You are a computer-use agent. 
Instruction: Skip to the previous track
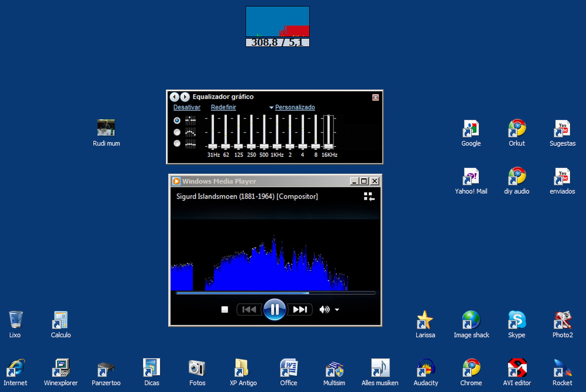click(x=250, y=310)
